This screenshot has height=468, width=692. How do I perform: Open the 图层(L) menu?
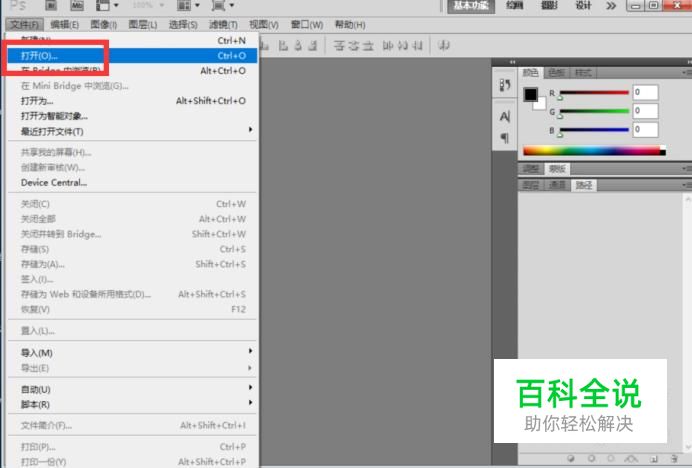(143, 25)
